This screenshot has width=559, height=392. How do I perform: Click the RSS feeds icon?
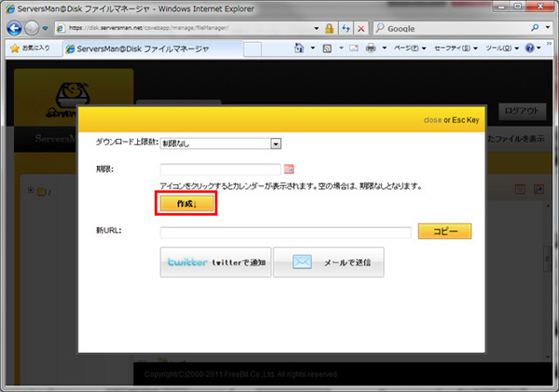point(327,48)
